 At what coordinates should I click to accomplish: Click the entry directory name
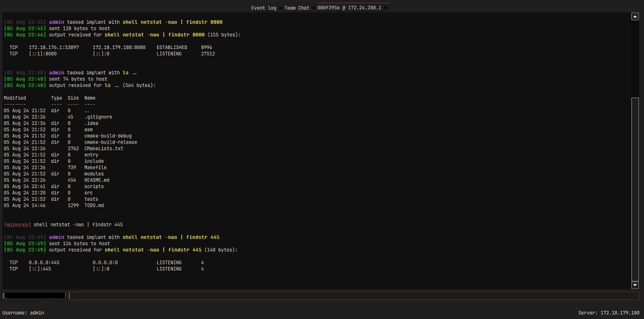pyautogui.click(x=91, y=155)
